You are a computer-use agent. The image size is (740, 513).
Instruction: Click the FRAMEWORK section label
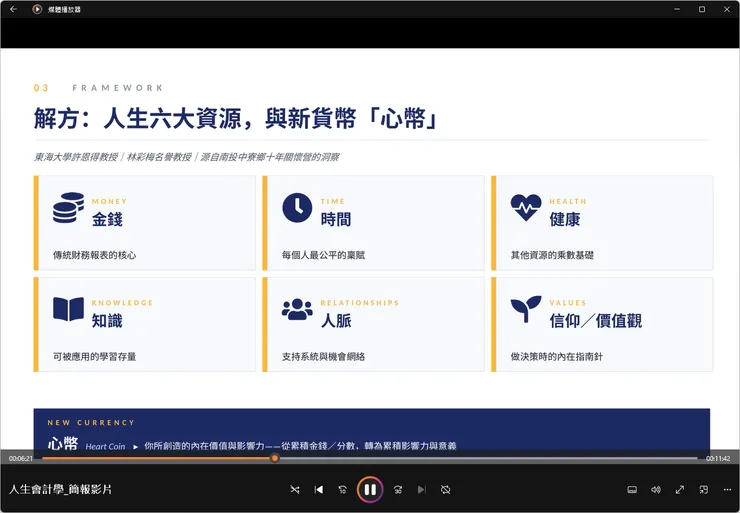point(118,88)
